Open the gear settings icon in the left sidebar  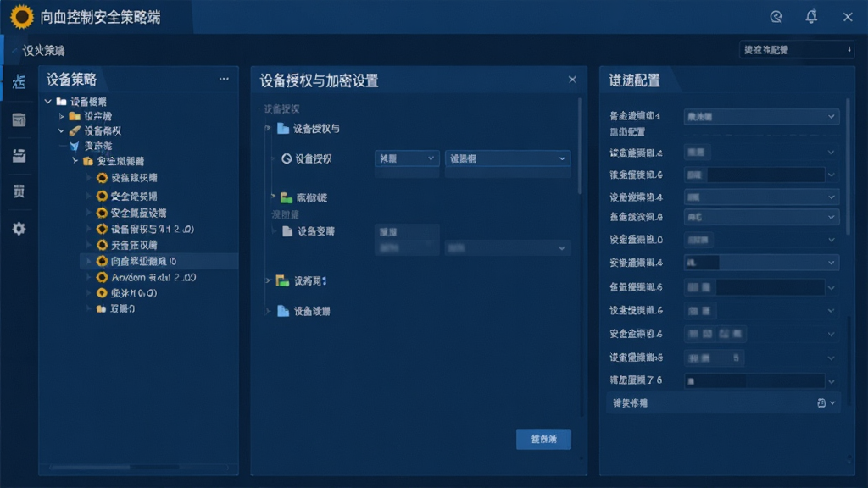19,229
